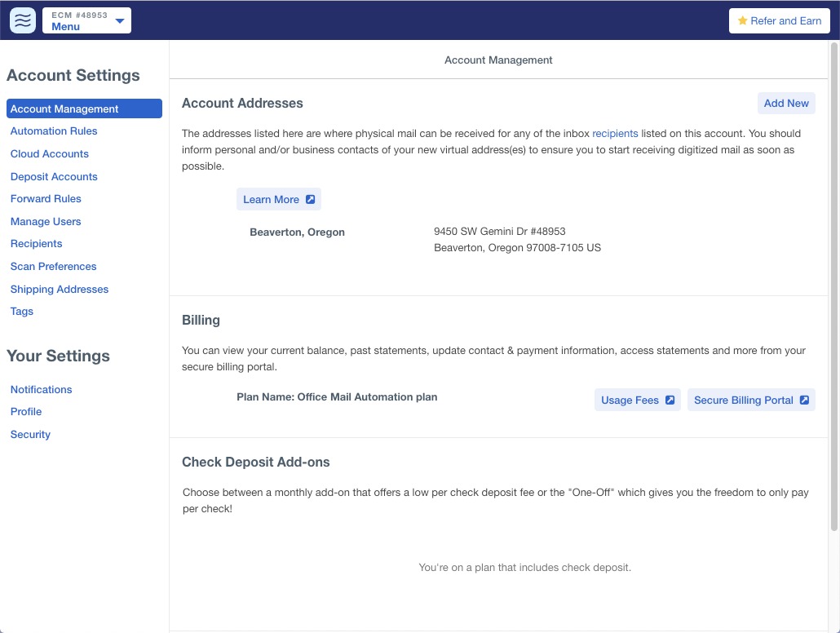Click the Refer and Earn button
The width and height of the screenshot is (840, 633).
coord(780,21)
